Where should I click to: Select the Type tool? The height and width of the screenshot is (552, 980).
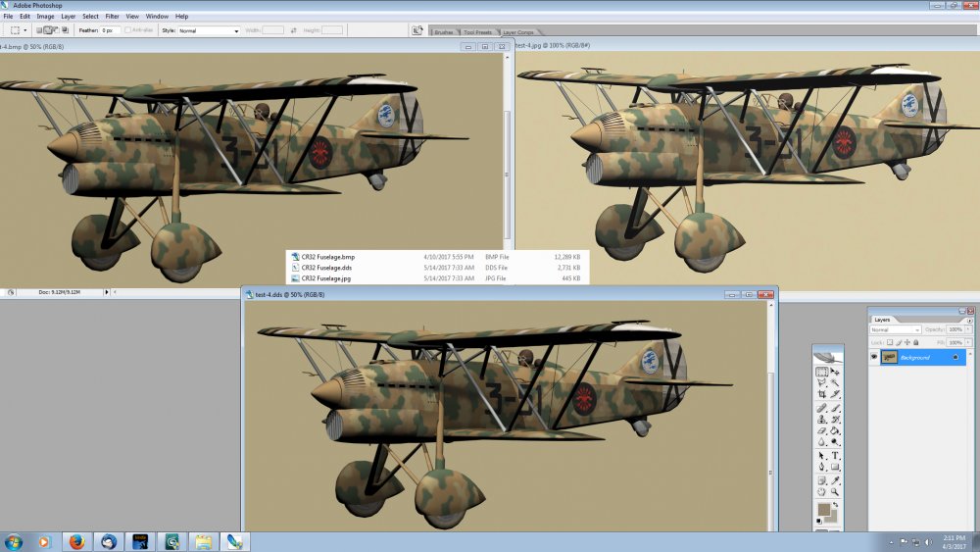(835, 455)
